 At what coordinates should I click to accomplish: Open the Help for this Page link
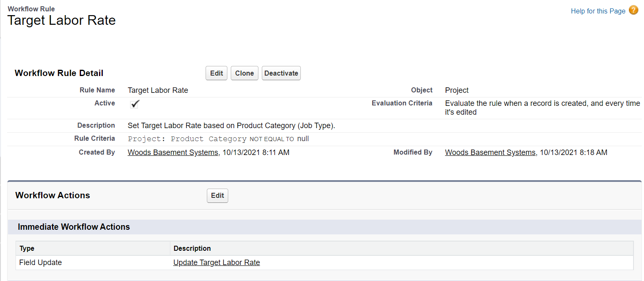pyautogui.click(x=598, y=11)
